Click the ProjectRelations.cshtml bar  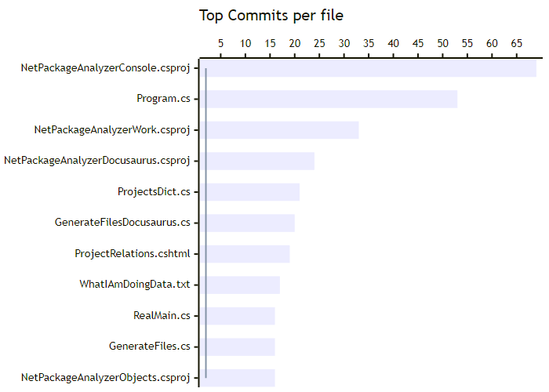(x=244, y=254)
